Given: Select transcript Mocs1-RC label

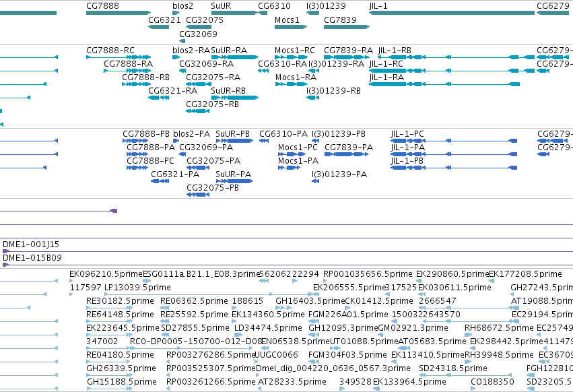Looking at the screenshot, I should (x=294, y=50).
